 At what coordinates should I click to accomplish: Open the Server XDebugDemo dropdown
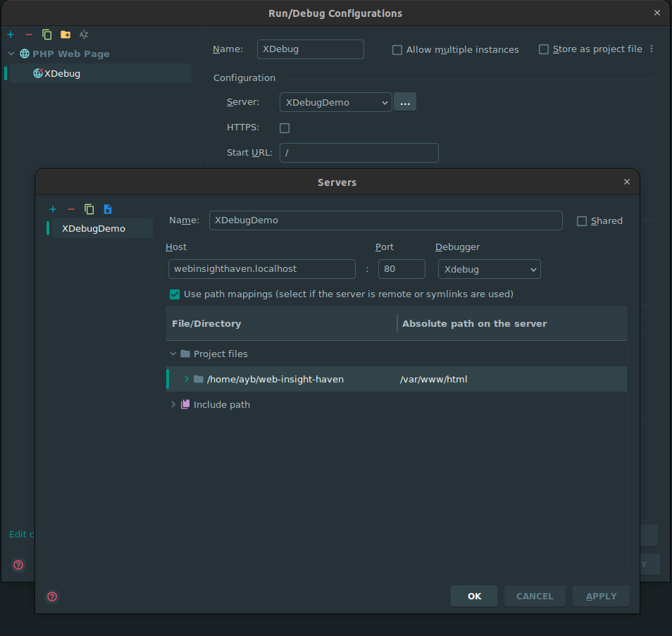pos(335,102)
